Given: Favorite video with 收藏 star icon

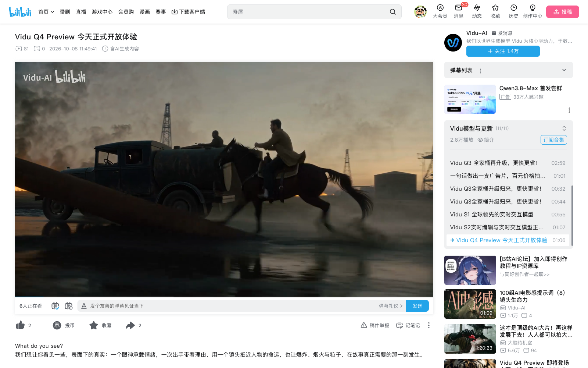Looking at the screenshot, I should coord(94,325).
